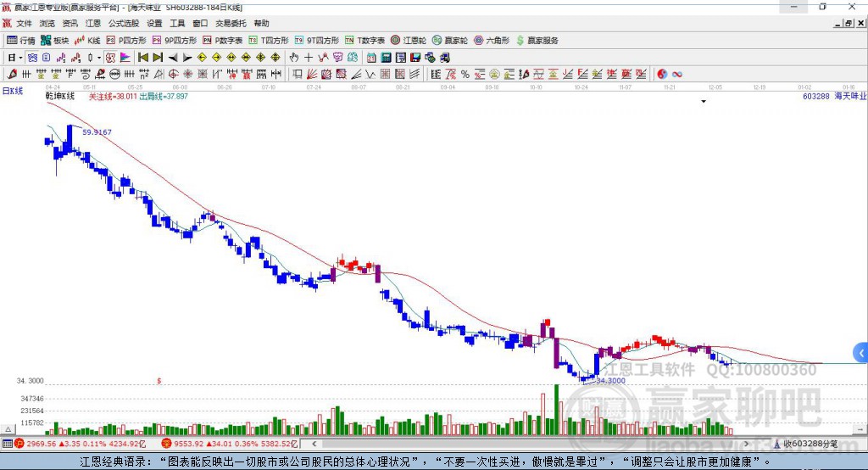Click the 沪 Shanghai index icon
This screenshot has height=470, width=868.
tap(19, 444)
